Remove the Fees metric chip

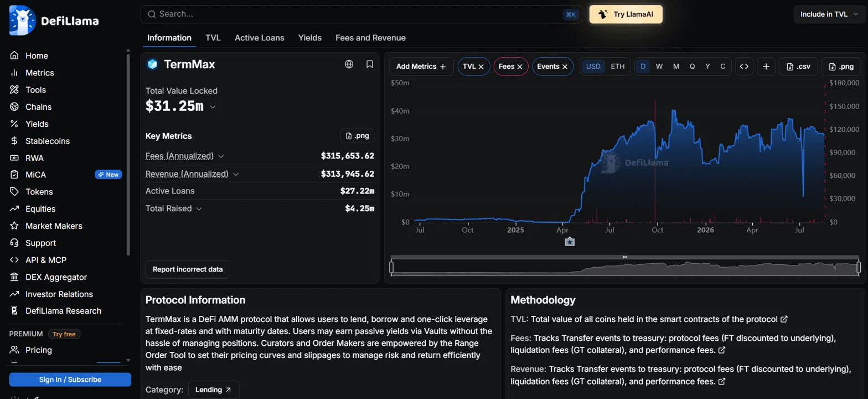point(520,66)
